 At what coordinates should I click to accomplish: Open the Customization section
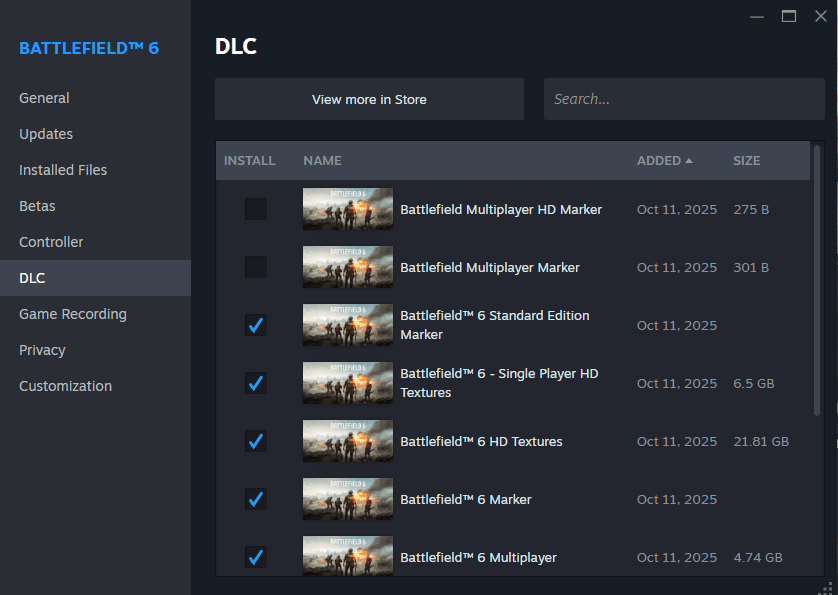(x=65, y=385)
